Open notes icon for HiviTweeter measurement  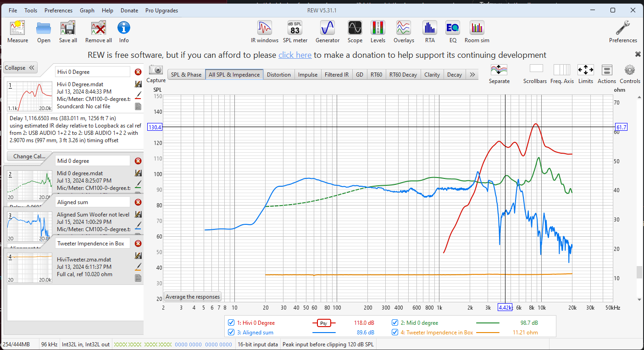tap(138, 278)
